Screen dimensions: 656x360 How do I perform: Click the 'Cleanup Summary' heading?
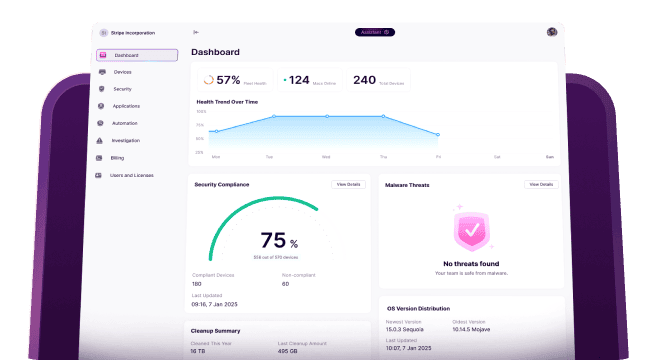coord(215,331)
